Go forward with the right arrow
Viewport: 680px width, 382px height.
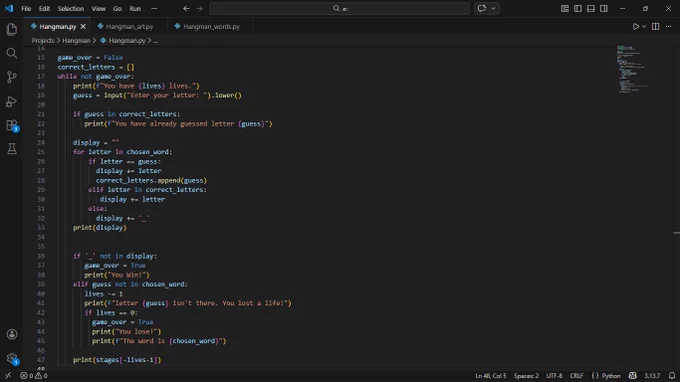pos(199,8)
